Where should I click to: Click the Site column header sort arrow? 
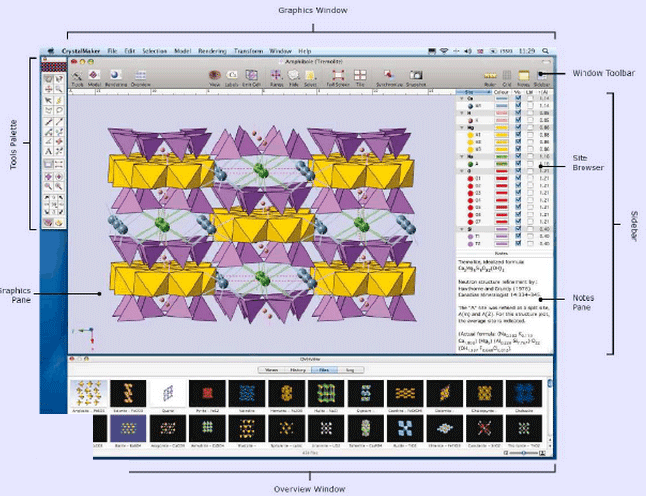[489, 92]
